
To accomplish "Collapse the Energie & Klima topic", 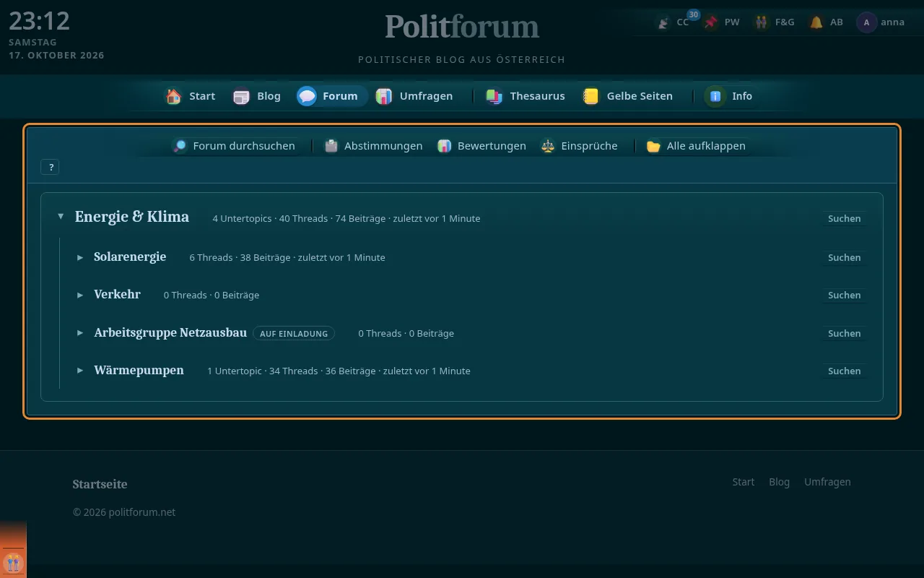I will click(61, 217).
